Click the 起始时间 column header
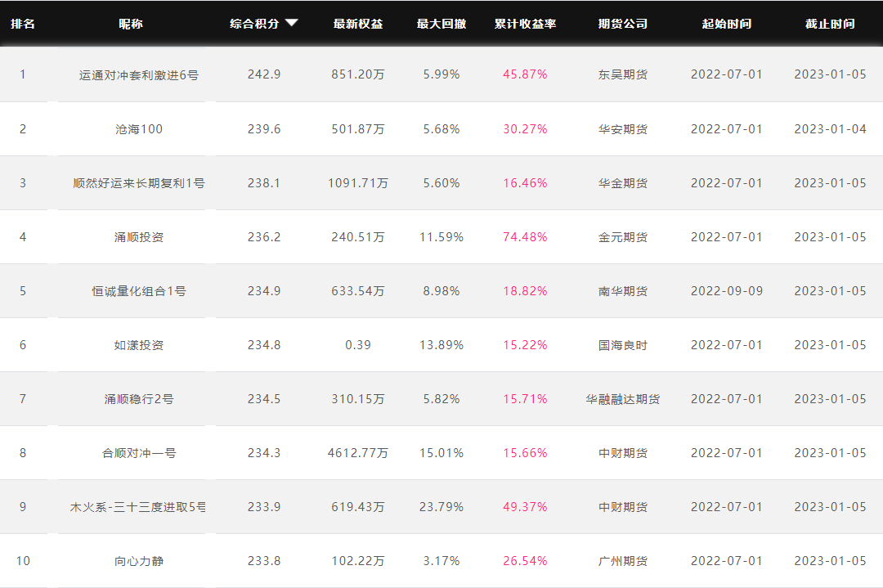 [x=727, y=24]
